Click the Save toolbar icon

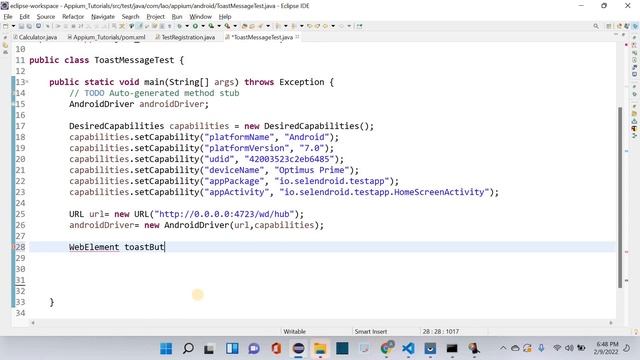(x=21, y=26)
